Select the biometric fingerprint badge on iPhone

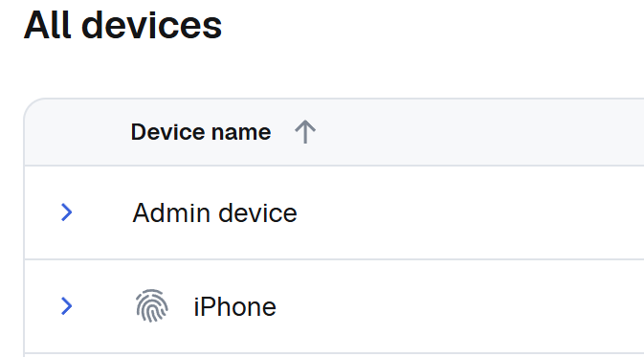tap(151, 306)
